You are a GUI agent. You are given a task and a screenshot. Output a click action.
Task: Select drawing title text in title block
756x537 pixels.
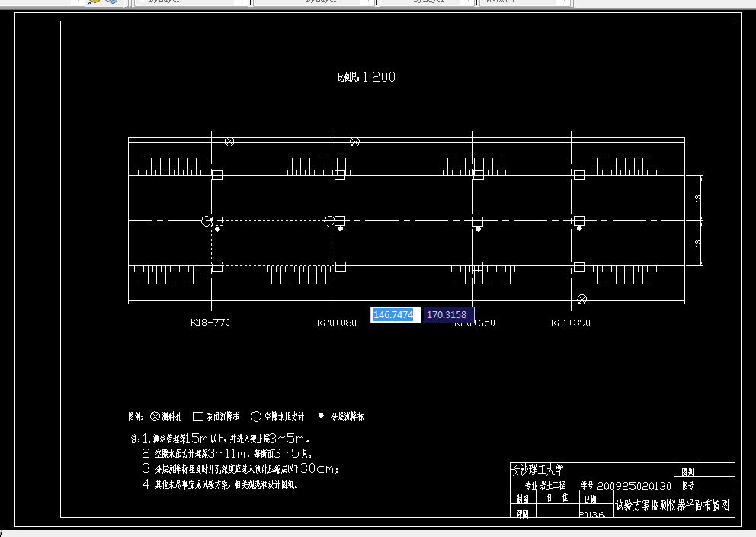pyautogui.click(x=673, y=505)
